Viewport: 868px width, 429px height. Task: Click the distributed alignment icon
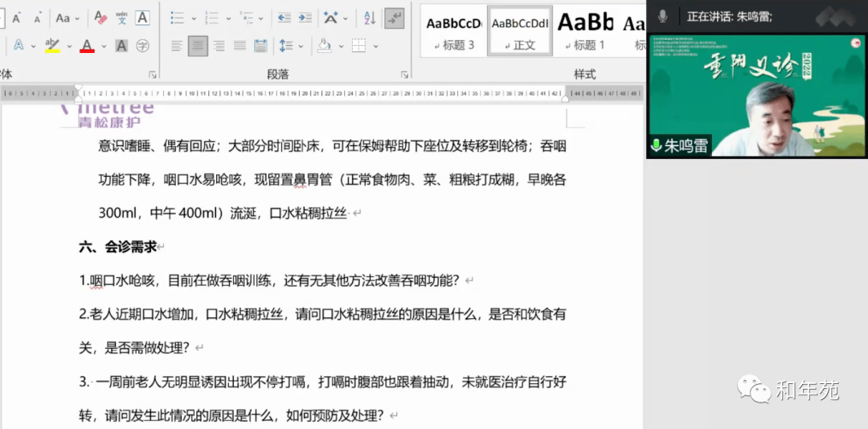point(260,46)
